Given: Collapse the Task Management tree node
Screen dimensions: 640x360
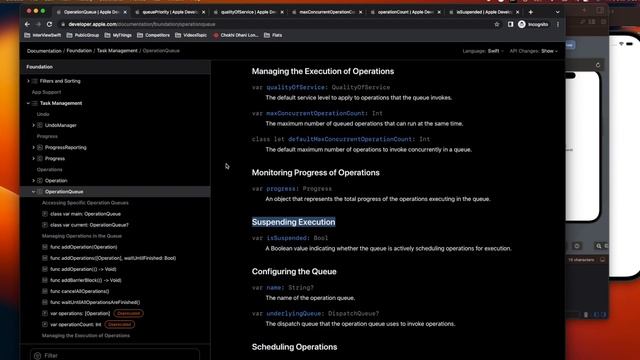Looking at the screenshot, I should pyautogui.click(x=29, y=103).
